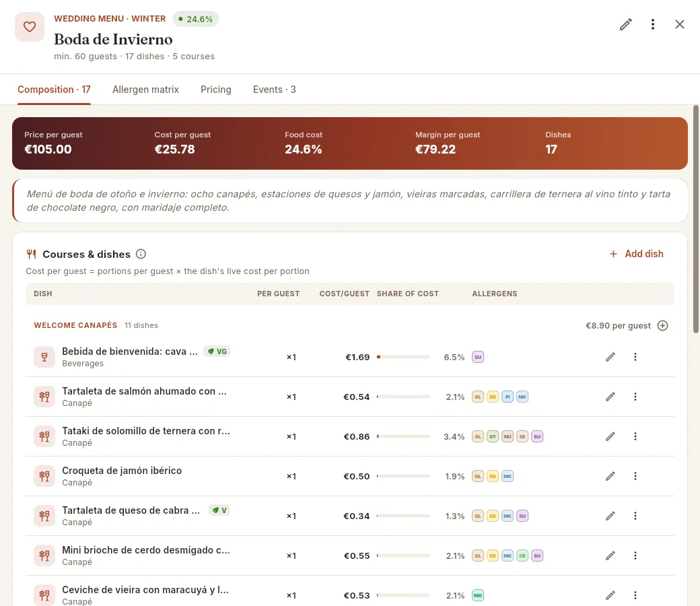
Task: Edit Mini brioche de cerdo row
Action: pyautogui.click(x=610, y=555)
